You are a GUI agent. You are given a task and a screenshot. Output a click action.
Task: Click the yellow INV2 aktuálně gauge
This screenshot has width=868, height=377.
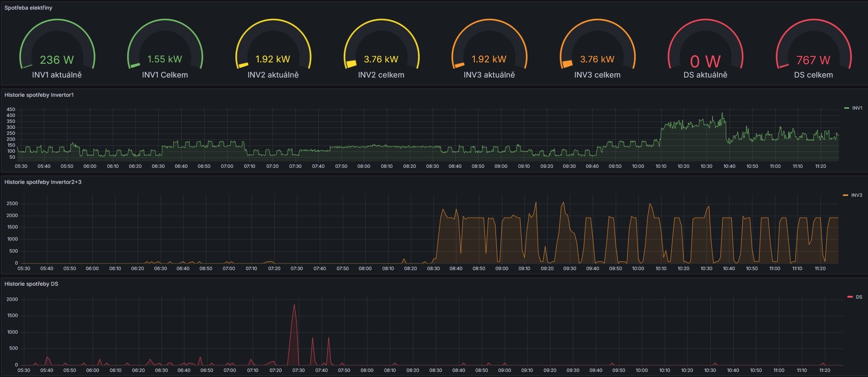point(273,50)
